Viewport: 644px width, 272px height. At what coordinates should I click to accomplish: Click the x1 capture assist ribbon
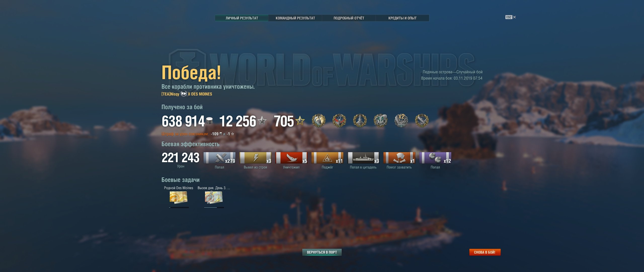[399, 158]
